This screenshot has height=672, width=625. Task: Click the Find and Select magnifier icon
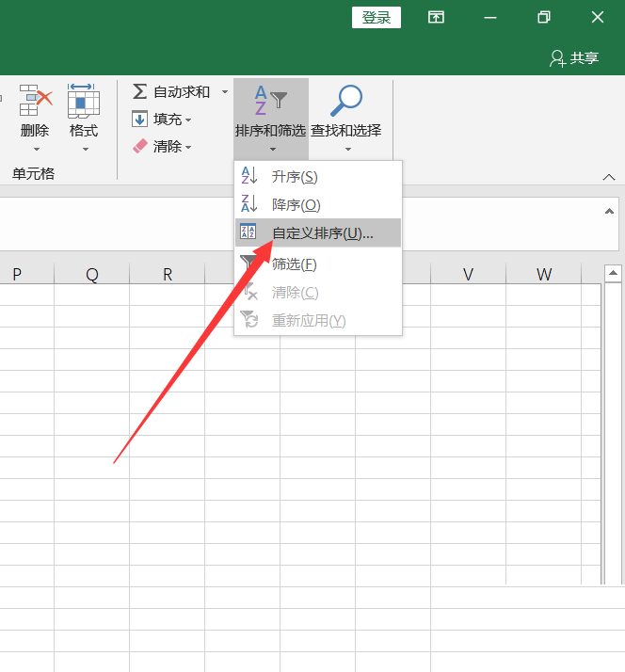pyautogui.click(x=346, y=101)
